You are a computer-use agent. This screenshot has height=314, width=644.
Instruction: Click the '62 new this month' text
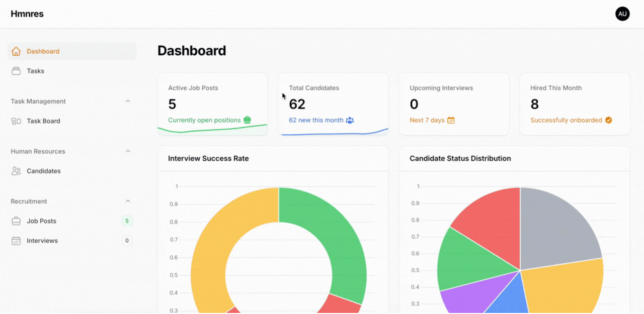click(316, 120)
